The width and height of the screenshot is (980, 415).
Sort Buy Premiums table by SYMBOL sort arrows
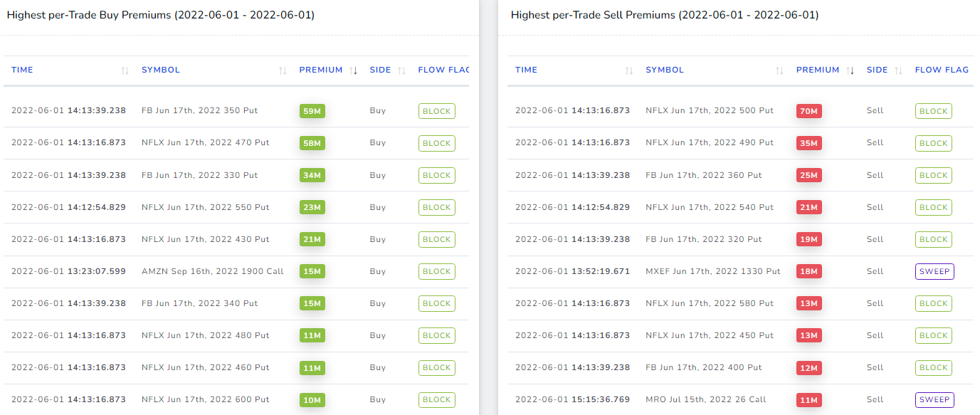coord(283,70)
